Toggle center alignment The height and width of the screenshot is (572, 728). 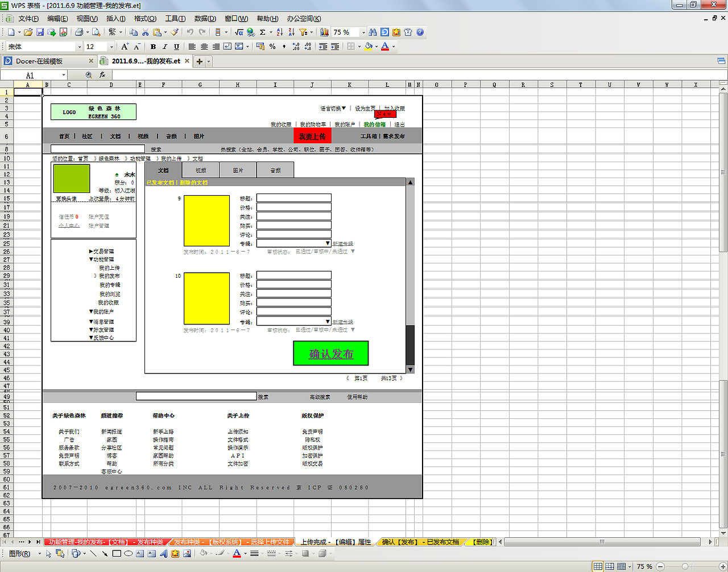[204, 47]
